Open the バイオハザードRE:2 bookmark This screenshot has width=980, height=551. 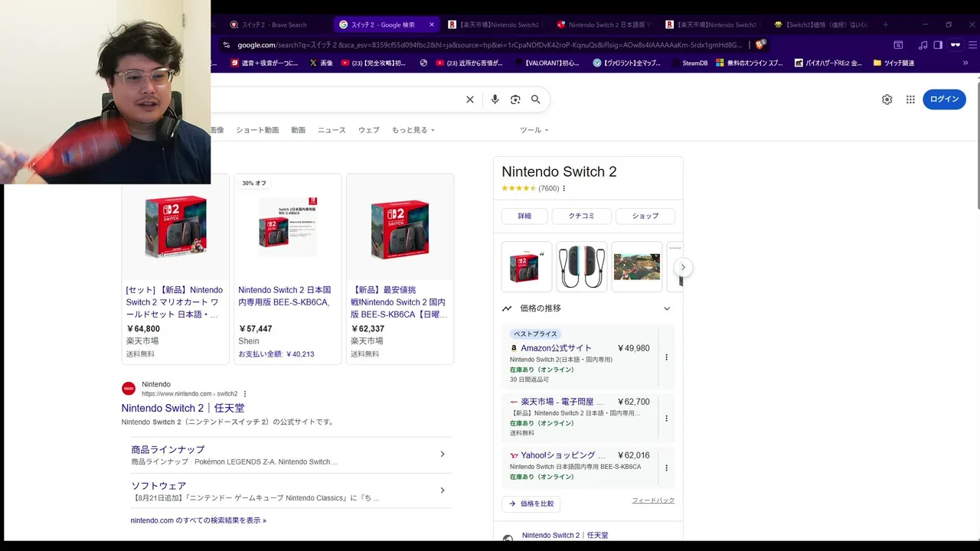[828, 63]
